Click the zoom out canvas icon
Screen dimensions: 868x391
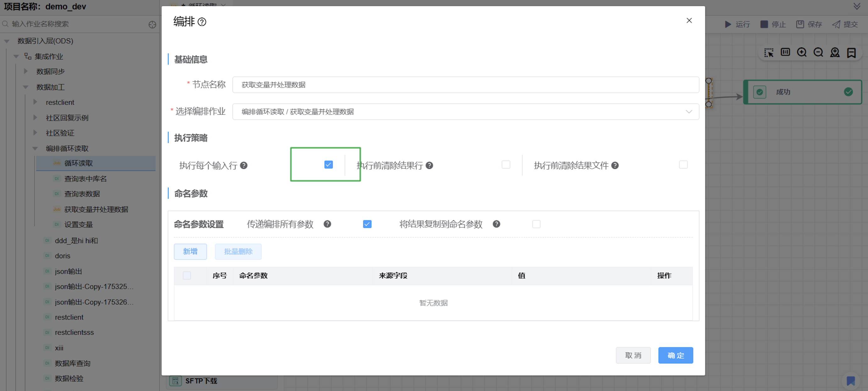(818, 52)
